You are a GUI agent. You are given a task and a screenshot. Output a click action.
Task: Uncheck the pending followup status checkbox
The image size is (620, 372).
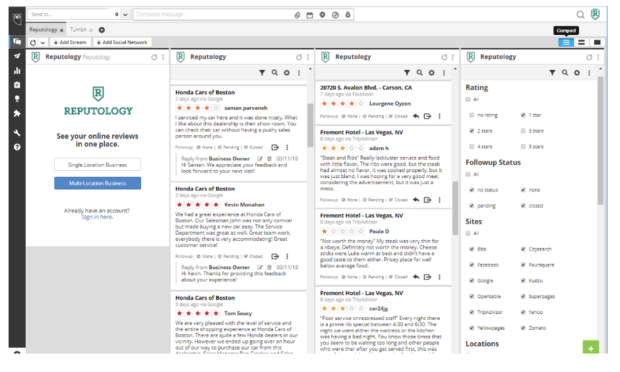coord(471,206)
